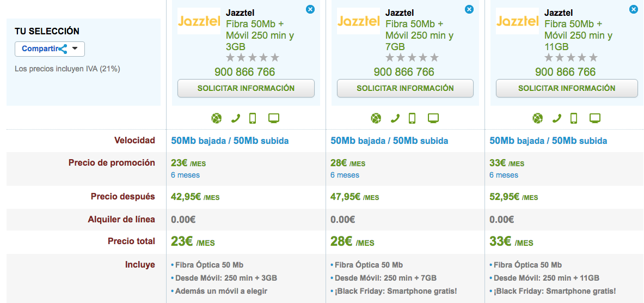Click the phone handset icon for 3GB plan

(x=236, y=118)
